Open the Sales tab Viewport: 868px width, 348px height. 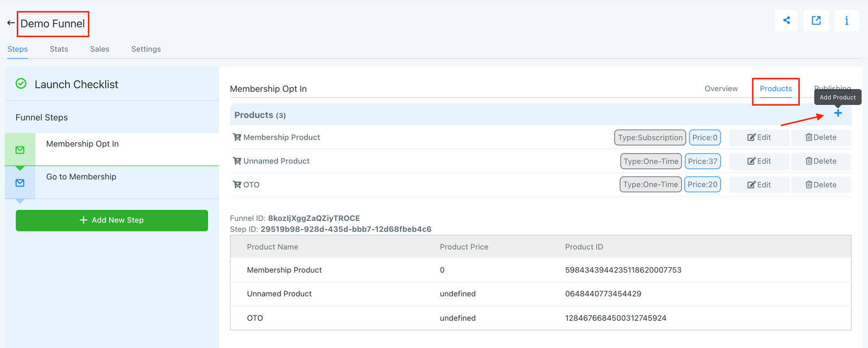pos(99,49)
